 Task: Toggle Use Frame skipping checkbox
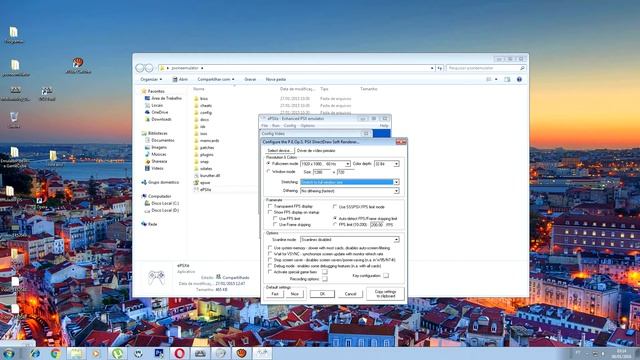(x=275, y=224)
